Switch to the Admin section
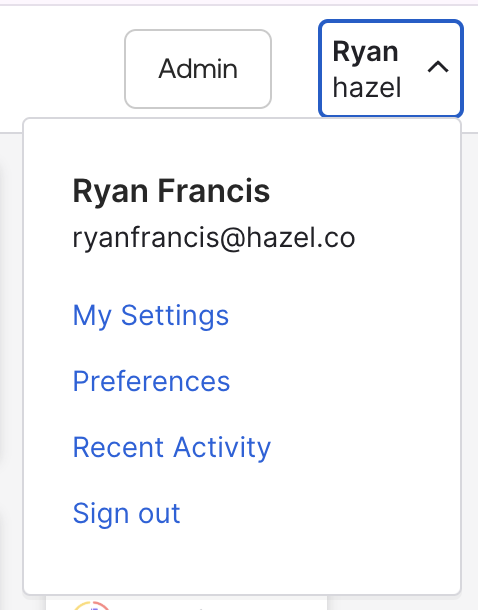Screen dimensions: 478x610 pos(198,69)
